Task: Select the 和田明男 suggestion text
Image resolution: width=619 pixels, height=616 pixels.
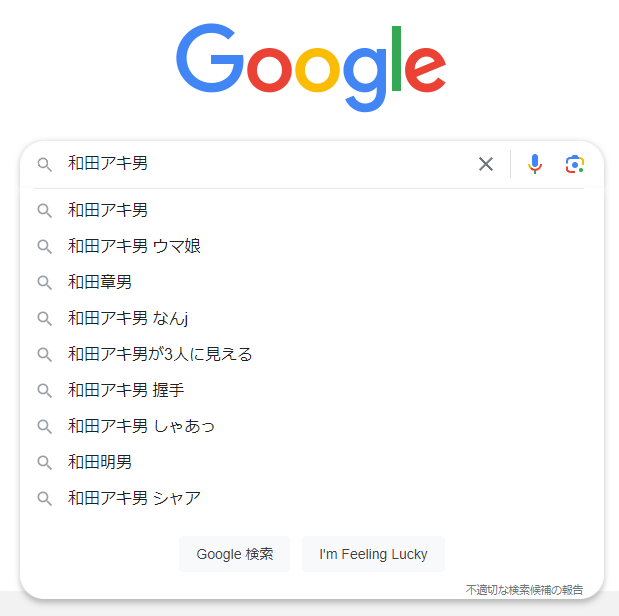Action: coord(100,462)
